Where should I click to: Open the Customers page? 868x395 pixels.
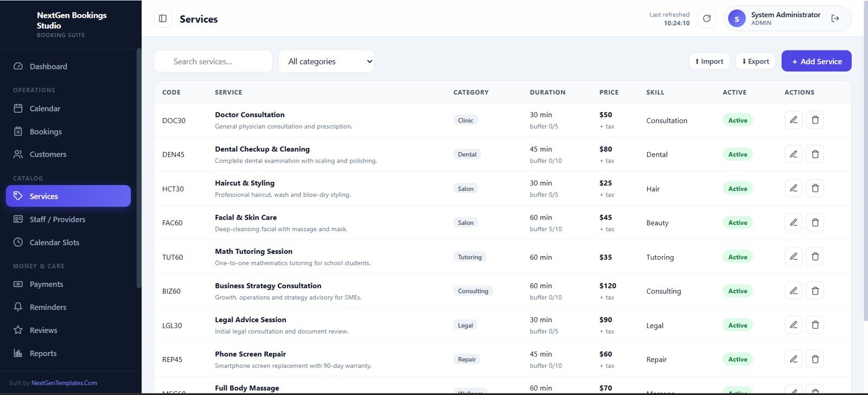[68, 154]
